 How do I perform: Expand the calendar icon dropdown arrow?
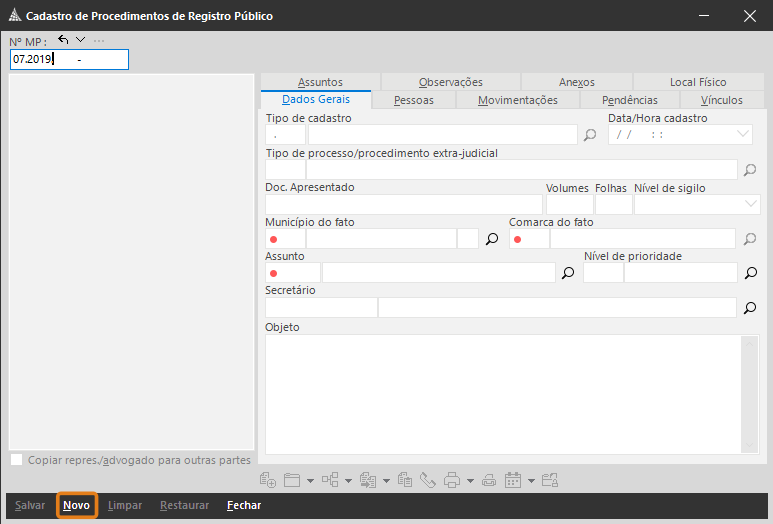pyautogui.click(x=531, y=481)
